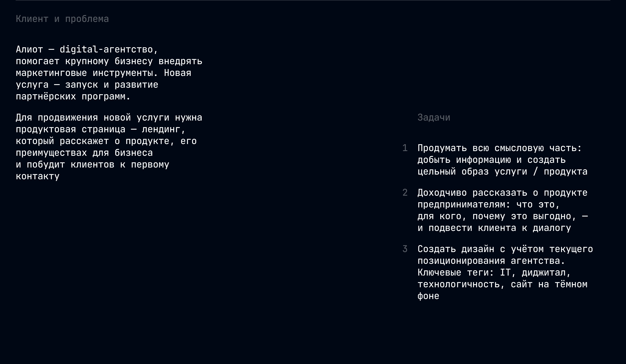
Task: Click the phrase "маркетинговые инструменты"
Action: [x=84, y=73]
